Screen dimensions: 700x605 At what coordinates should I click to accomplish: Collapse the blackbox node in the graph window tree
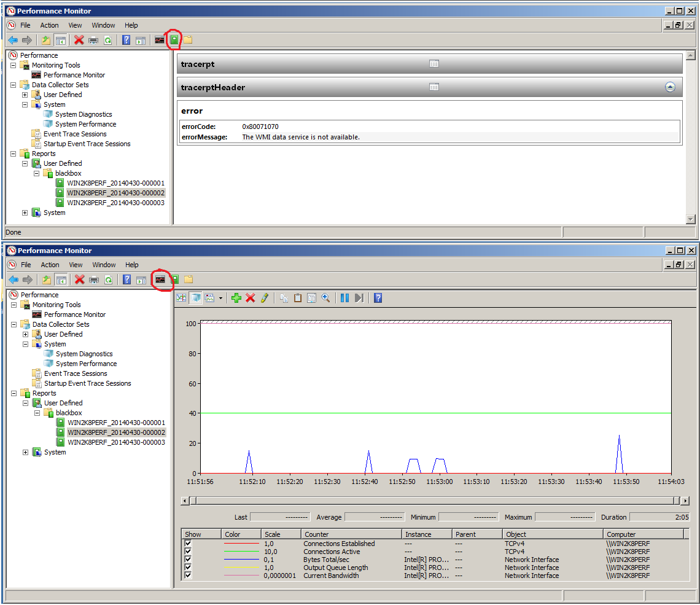pos(37,413)
